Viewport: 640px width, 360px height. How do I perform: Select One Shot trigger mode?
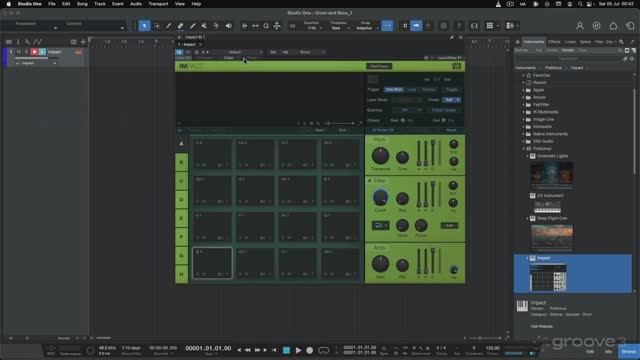pyautogui.click(x=393, y=89)
